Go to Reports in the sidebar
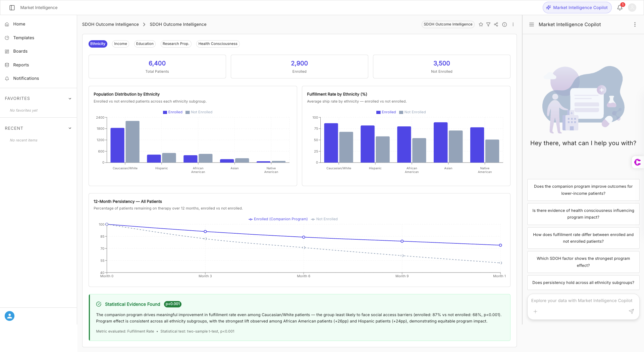 click(x=21, y=65)
